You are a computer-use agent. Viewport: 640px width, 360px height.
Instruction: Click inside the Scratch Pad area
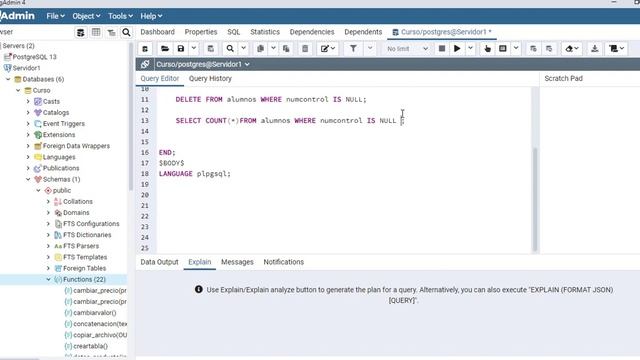coord(590,169)
